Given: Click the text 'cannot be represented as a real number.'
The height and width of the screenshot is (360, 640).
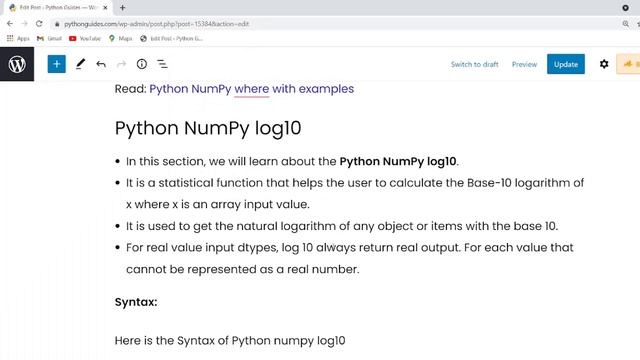Looking at the screenshot, I should click(x=242, y=269).
